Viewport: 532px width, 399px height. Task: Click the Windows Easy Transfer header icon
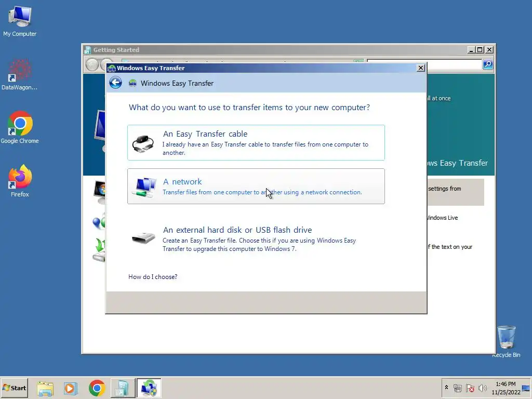pos(132,83)
